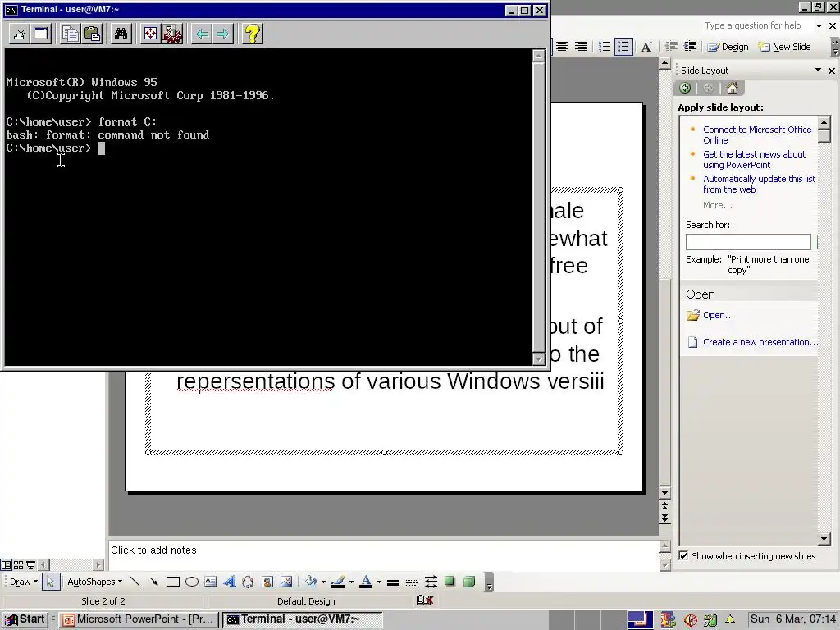The width and height of the screenshot is (840, 630).
Task: Expand Line Color dropdown arrow
Action: tap(351, 582)
